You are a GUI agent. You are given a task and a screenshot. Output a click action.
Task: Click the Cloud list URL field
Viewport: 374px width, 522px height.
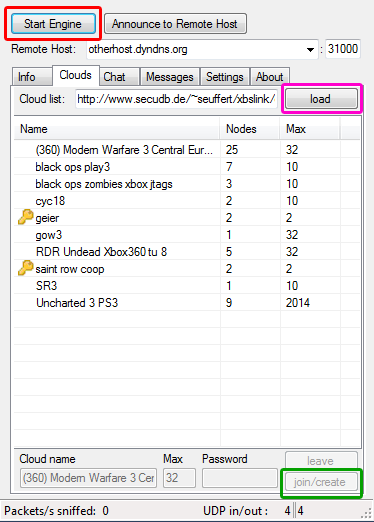[176, 99]
